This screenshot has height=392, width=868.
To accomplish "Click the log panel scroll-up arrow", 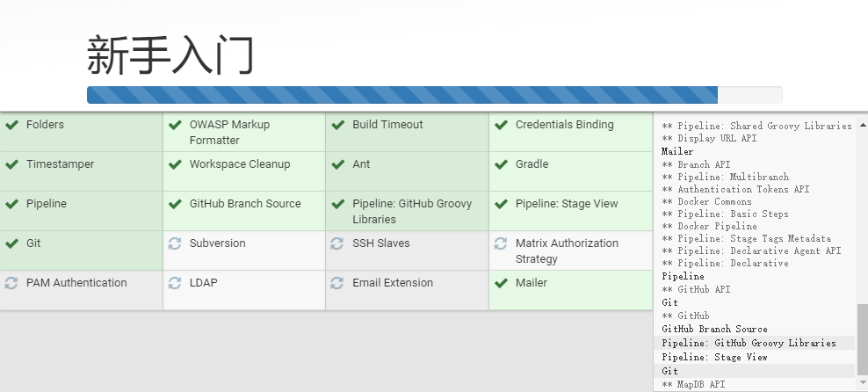I will (x=863, y=126).
